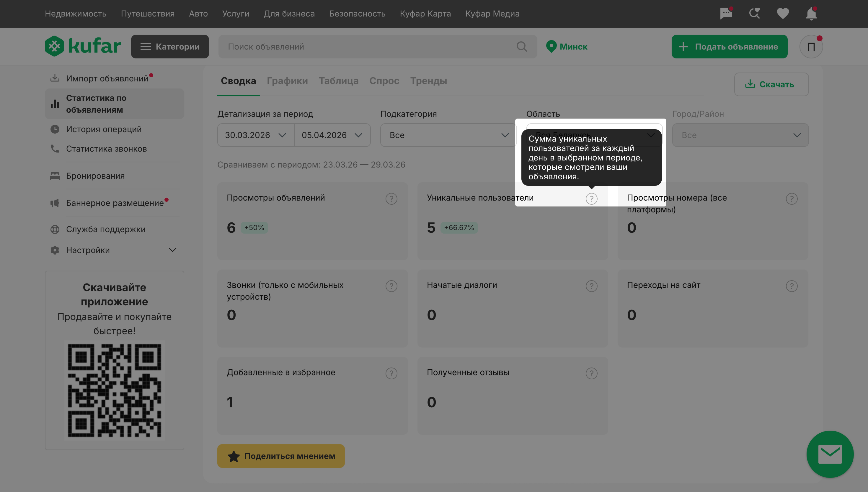Open notifications bell icon
The height and width of the screenshot is (492, 868).
[x=811, y=14]
